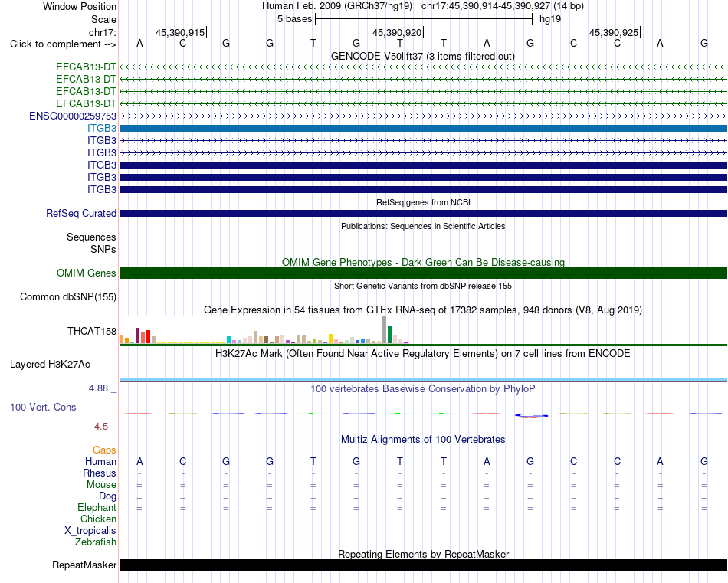Click position marker 45,390,920 on ruler
Image resolution: width=728 pixels, height=583 pixels.
point(397,32)
